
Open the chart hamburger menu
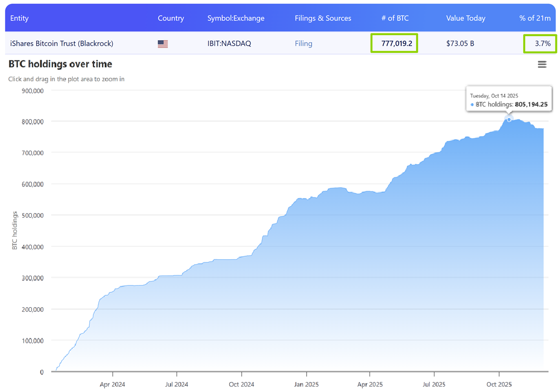click(542, 64)
